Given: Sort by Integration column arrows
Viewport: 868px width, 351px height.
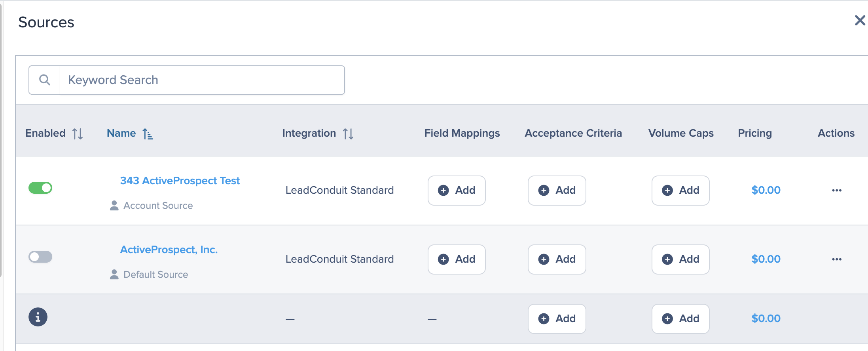Looking at the screenshot, I should click(x=348, y=134).
